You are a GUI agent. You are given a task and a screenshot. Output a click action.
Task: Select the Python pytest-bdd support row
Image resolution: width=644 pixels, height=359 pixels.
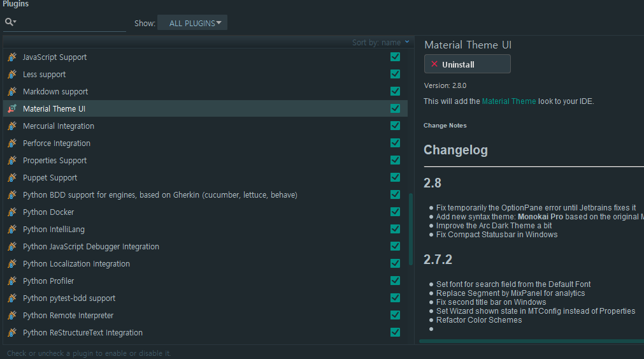(x=205, y=298)
